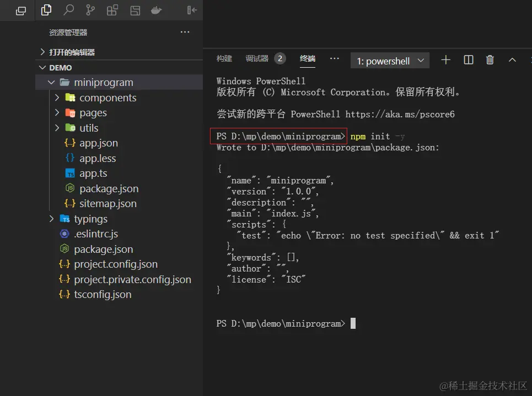Click the stacked windows icon at top left
Viewport: 532px width, 396px height.
tap(21, 11)
